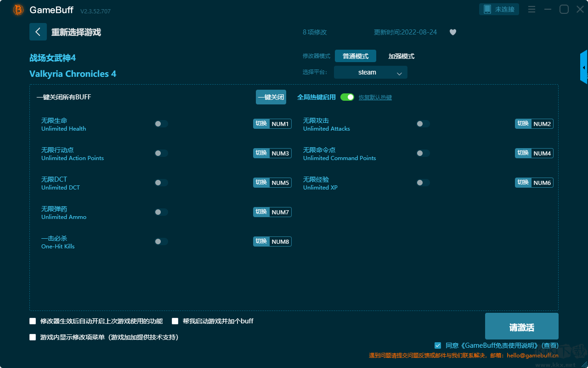The image size is (588, 368).
Task: Click the restore default hotkeys link
Action: (x=375, y=98)
